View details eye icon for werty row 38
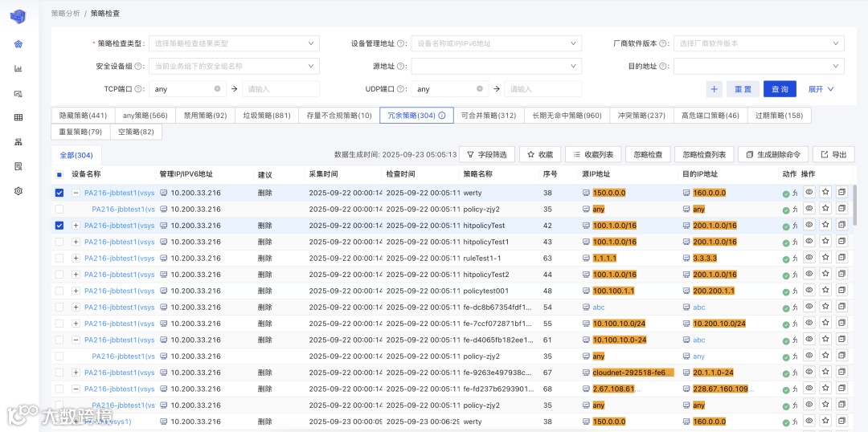The height and width of the screenshot is (432, 868). [x=809, y=193]
